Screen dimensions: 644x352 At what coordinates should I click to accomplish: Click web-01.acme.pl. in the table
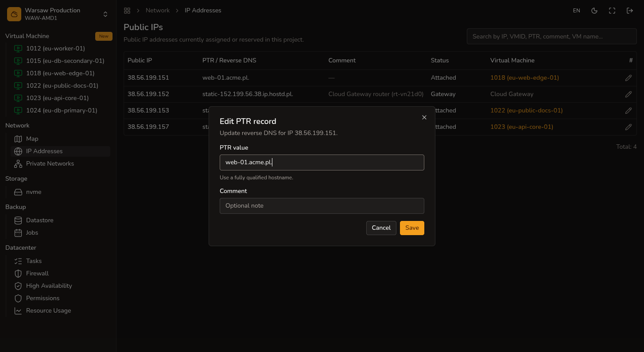[x=226, y=77]
